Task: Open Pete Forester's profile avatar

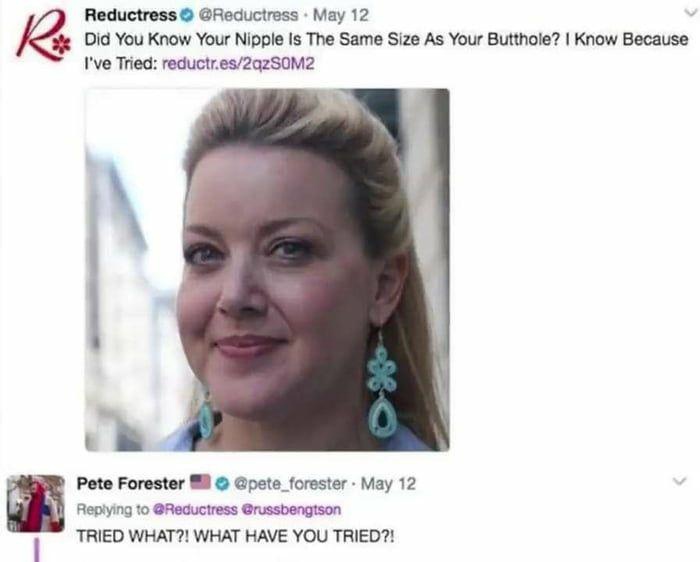Action: pos(36,504)
